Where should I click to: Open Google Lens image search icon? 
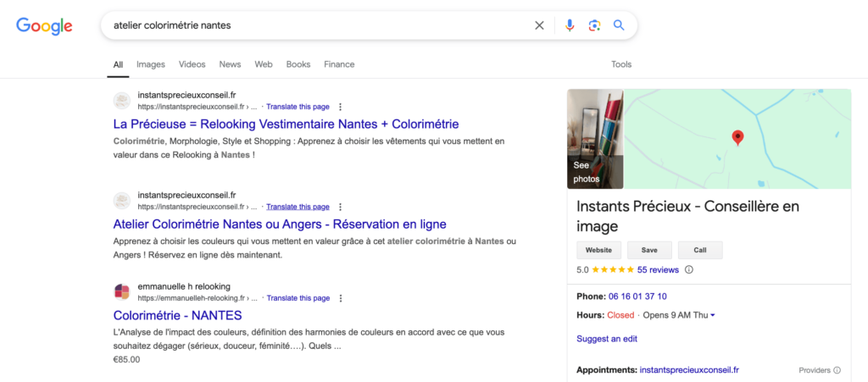(594, 25)
